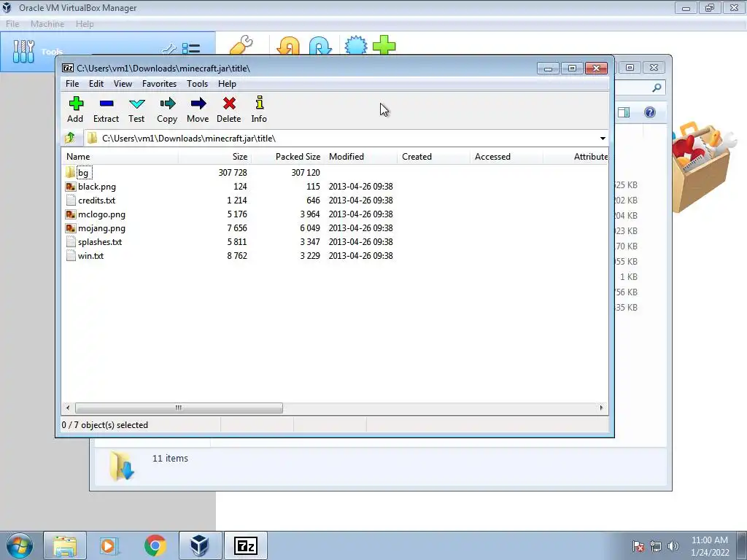
Task: Click the 7z icon in title bar
Action: [68, 68]
